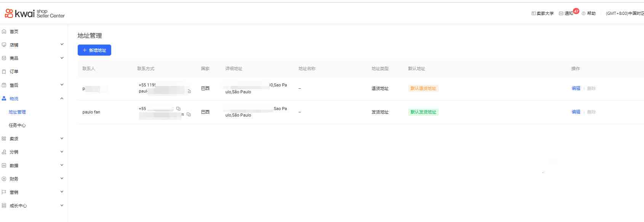Click the 物流 logistics icon in sidebar

pyautogui.click(x=4, y=99)
